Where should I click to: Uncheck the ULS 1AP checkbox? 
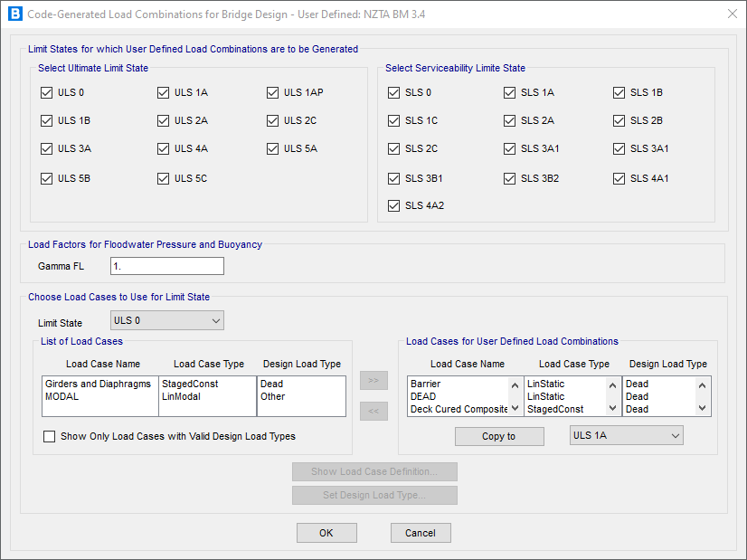point(274,92)
